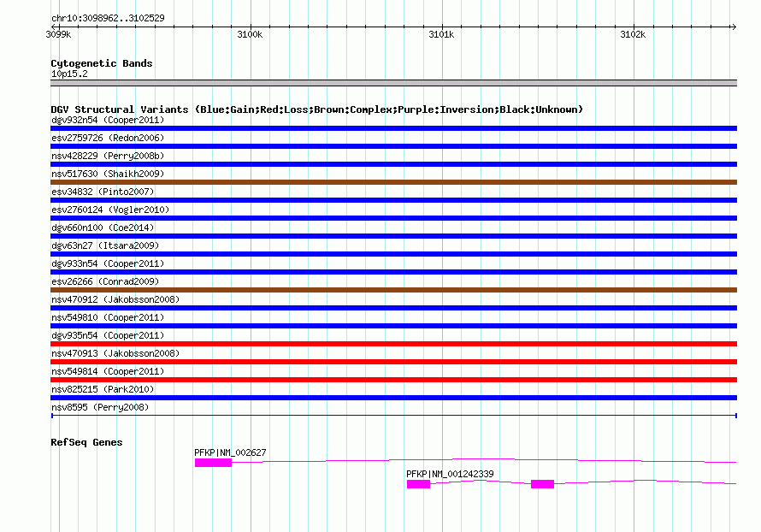Select the 3102k tick on the ruler
The image size is (761, 532).
pos(632,35)
